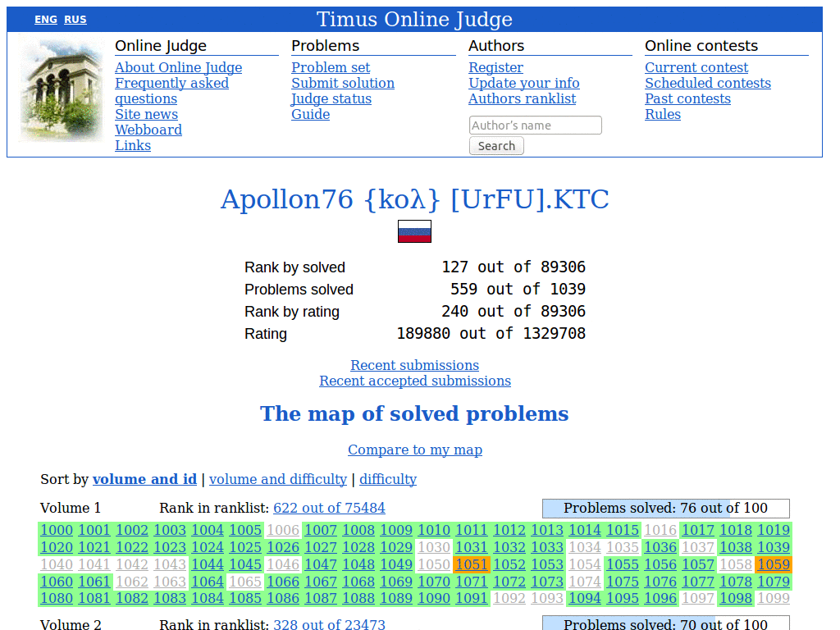Open unsolved problem 1058
The width and height of the screenshot is (840, 630).
click(736, 564)
